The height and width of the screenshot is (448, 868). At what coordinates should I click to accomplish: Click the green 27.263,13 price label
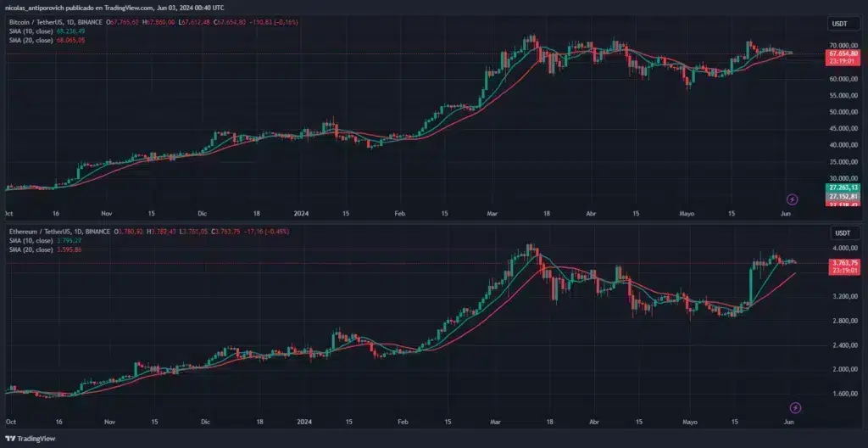pyautogui.click(x=843, y=187)
